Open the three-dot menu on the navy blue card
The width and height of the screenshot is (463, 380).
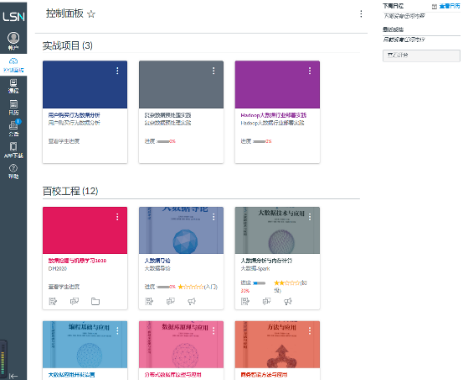(117, 70)
